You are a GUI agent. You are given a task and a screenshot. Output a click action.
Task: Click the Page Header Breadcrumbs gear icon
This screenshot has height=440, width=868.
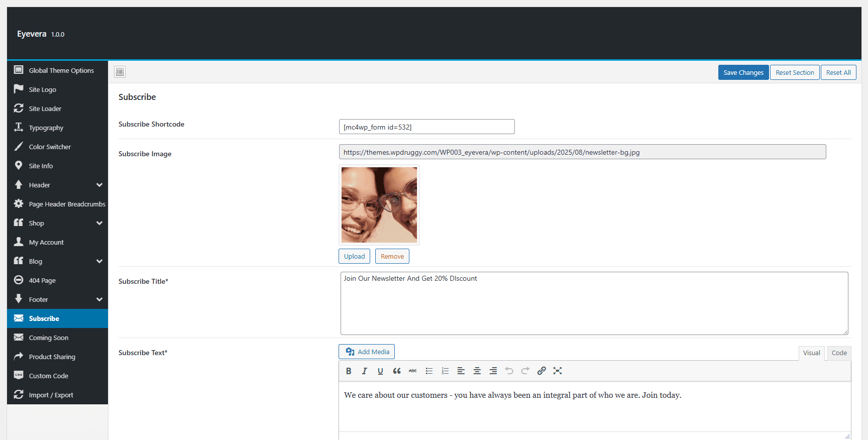[19, 203]
